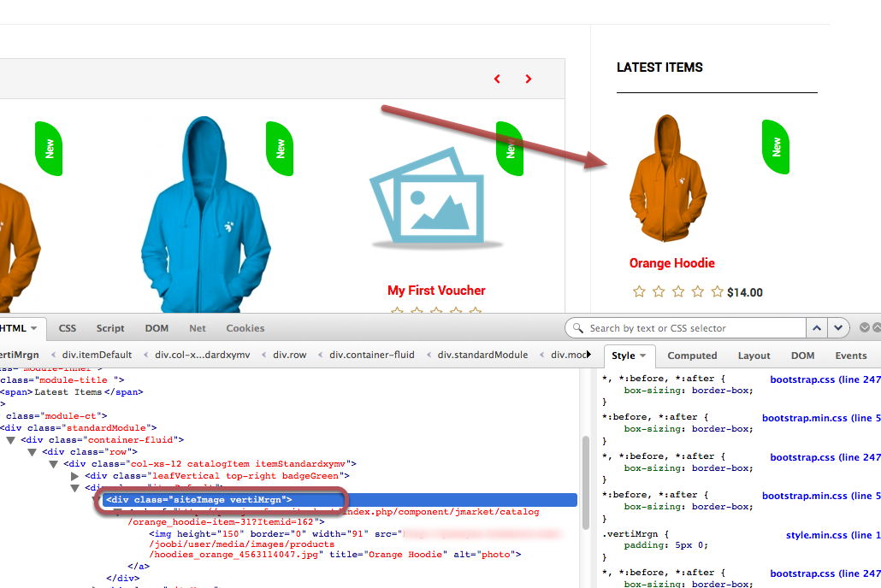This screenshot has height=588, width=881.
Task: Select the siteImage vertiMrgn div row
Action: (340, 500)
